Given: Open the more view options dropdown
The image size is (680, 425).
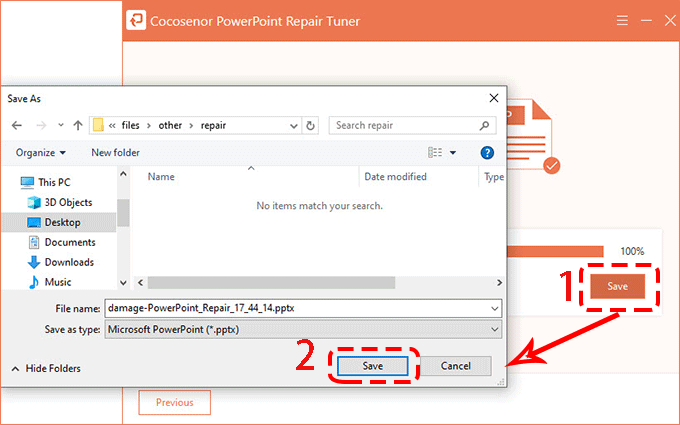Looking at the screenshot, I should pos(453,153).
